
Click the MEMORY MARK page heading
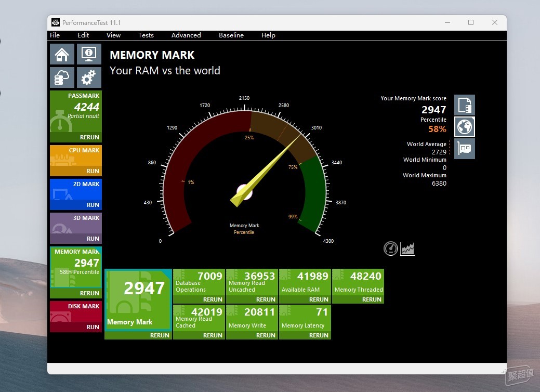(152, 55)
